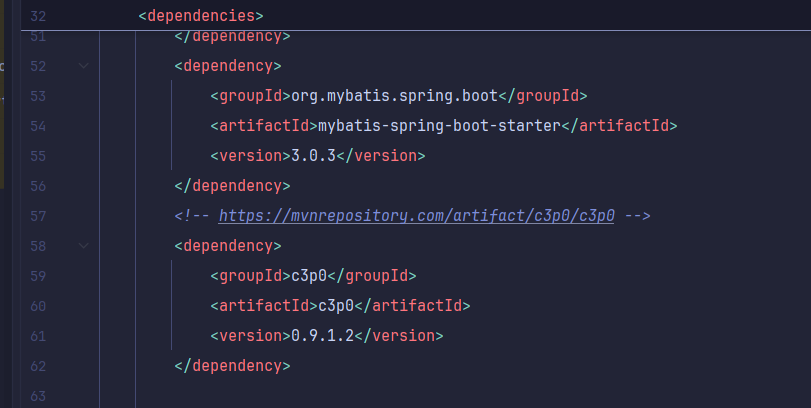
Task: Click the org.mybatis.spring.boot groupId value
Action: [x=393, y=96]
